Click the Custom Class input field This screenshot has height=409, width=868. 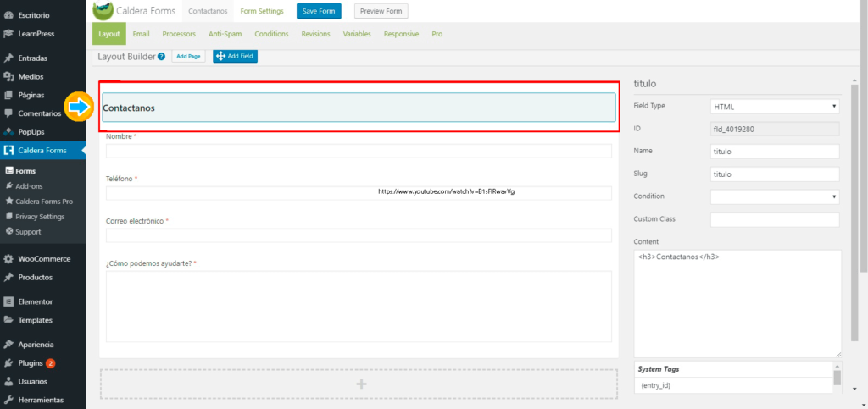click(774, 219)
